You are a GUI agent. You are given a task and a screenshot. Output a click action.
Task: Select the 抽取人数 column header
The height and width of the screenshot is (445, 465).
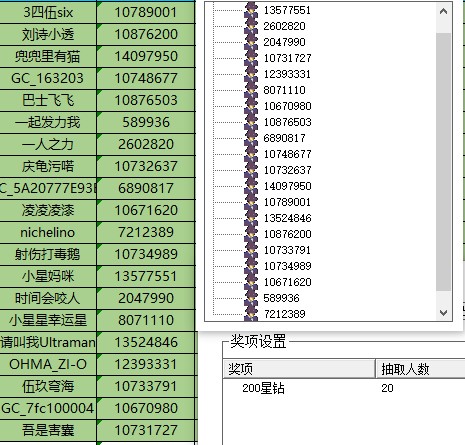tap(420, 369)
